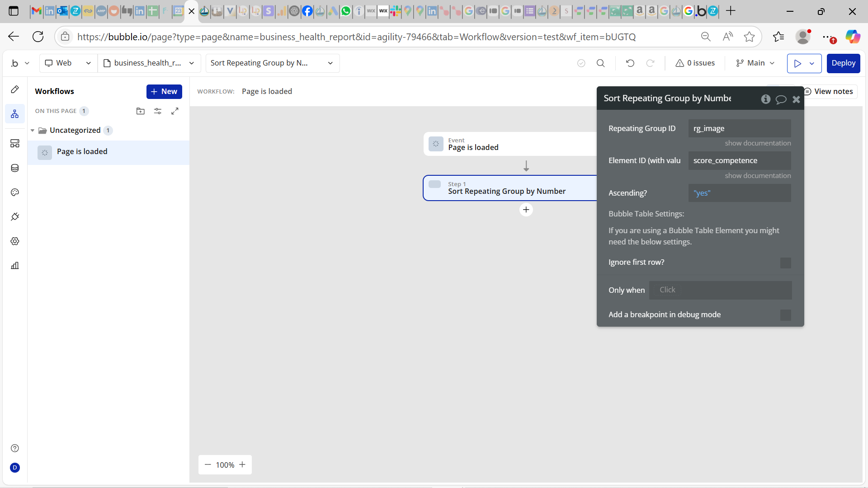
Task: Expand the workflows panel fullscreen
Action: (x=175, y=111)
